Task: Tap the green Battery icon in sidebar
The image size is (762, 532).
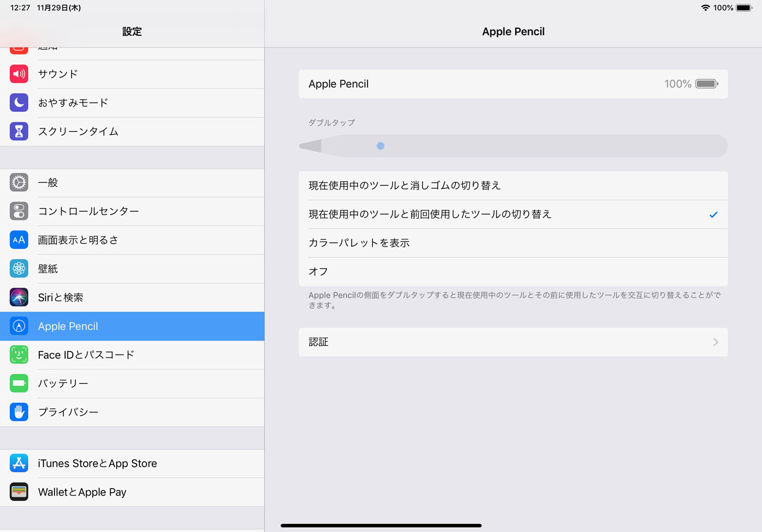Action: [19, 384]
